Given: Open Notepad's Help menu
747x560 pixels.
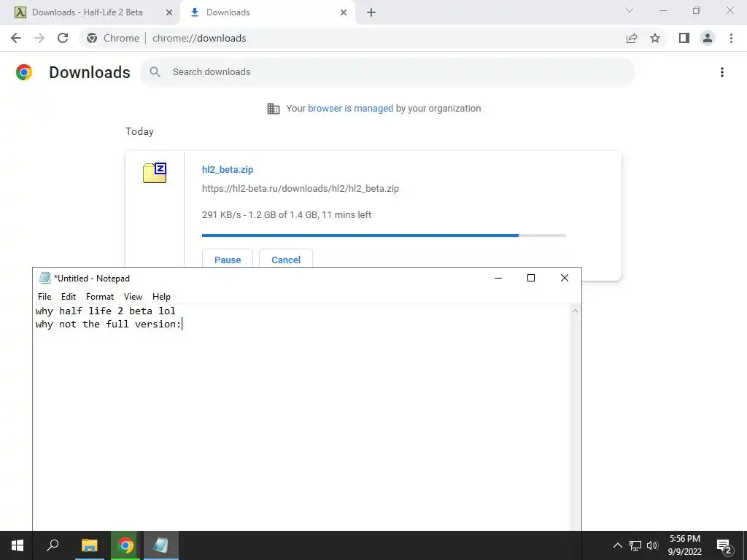Looking at the screenshot, I should tap(161, 296).
